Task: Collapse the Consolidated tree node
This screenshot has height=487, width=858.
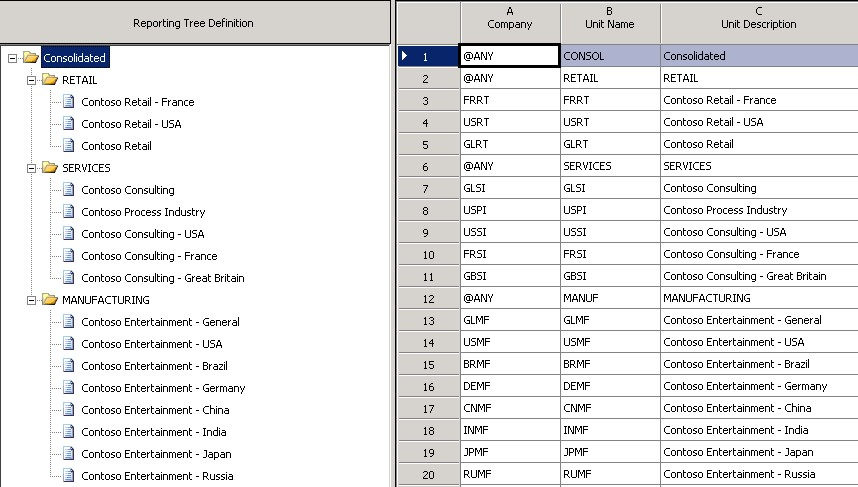Action: (12, 58)
